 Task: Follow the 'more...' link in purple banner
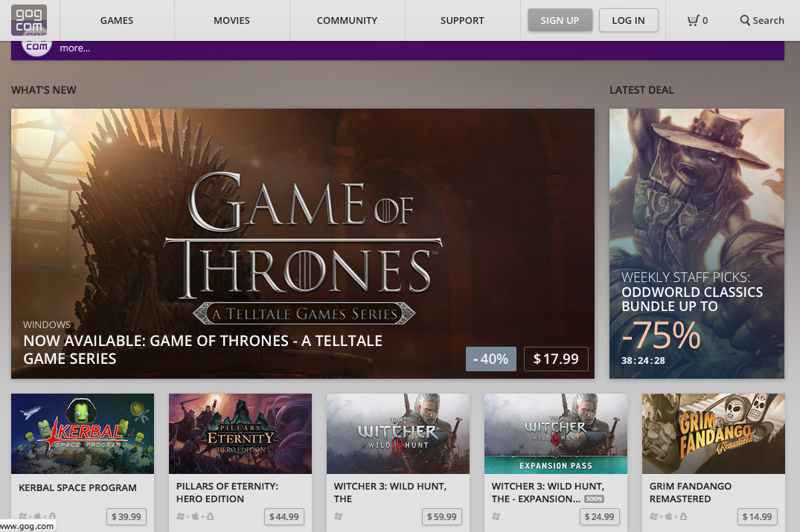click(75, 48)
